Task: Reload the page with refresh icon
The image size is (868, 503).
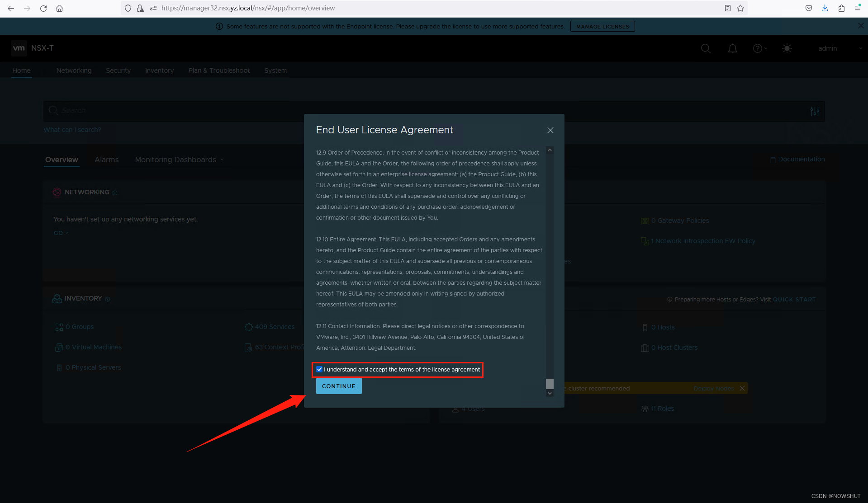Action: pos(43,8)
